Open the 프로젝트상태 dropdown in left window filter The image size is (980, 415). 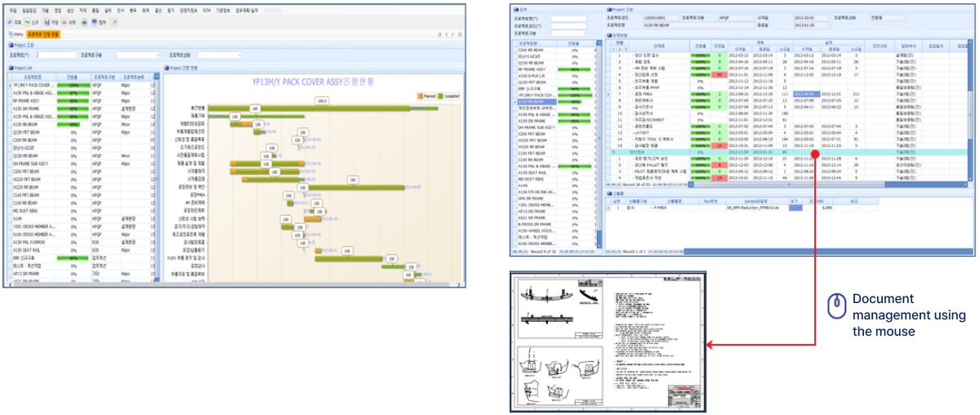click(220, 55)
